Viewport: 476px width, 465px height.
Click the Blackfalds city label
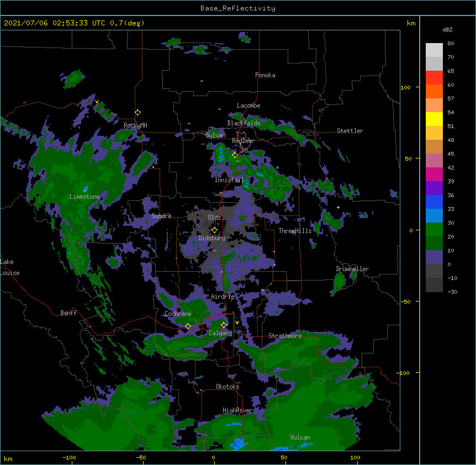[244, 123]
